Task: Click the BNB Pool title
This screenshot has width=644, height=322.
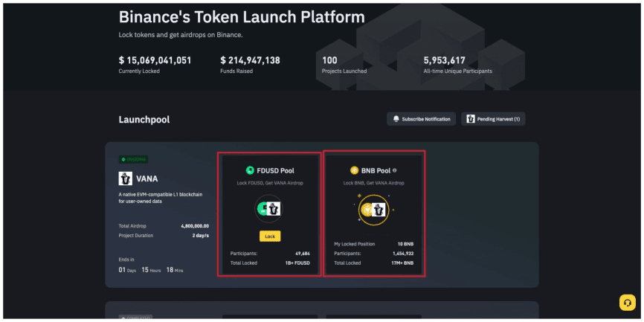Action: point(377,170)
